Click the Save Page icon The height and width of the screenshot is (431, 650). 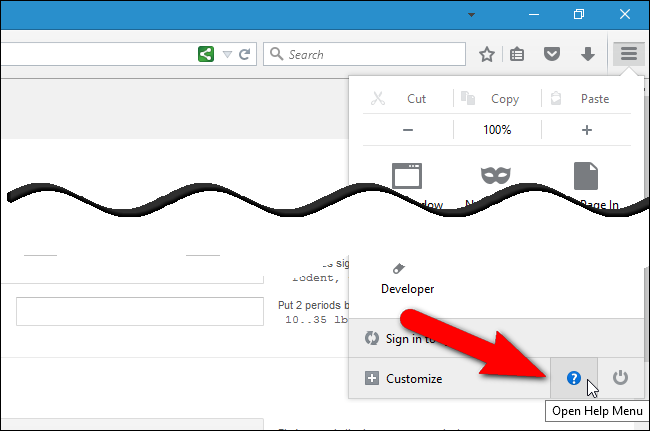[x=586, y=176]
